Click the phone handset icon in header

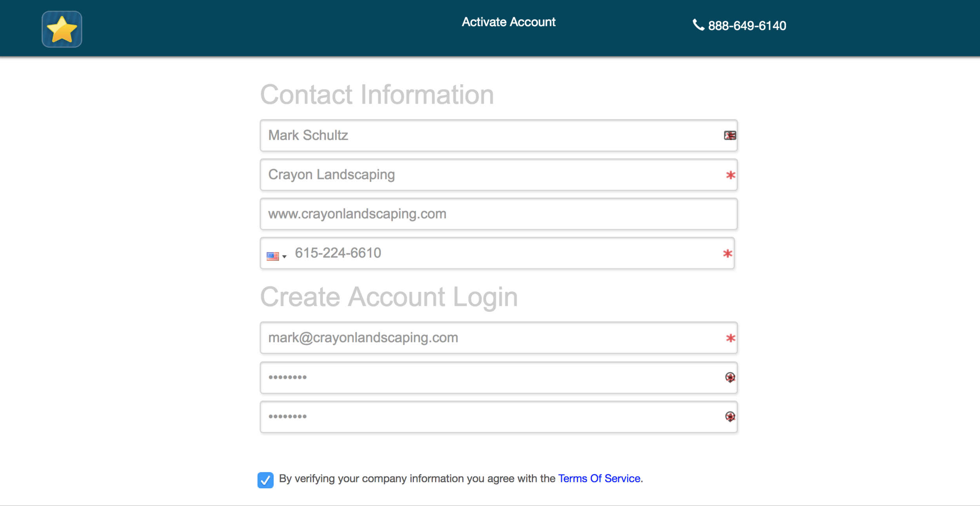[x=698, y=25]
